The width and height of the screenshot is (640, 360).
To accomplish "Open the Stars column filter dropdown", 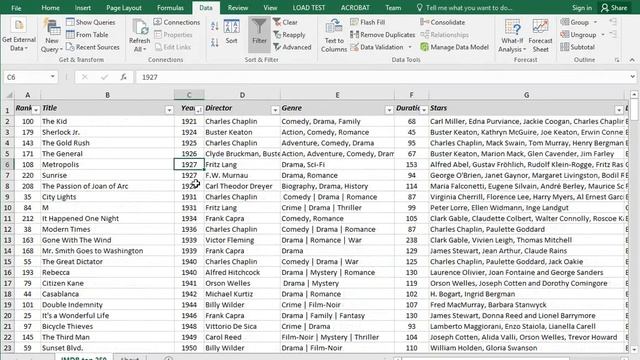I will click(619, 110).
